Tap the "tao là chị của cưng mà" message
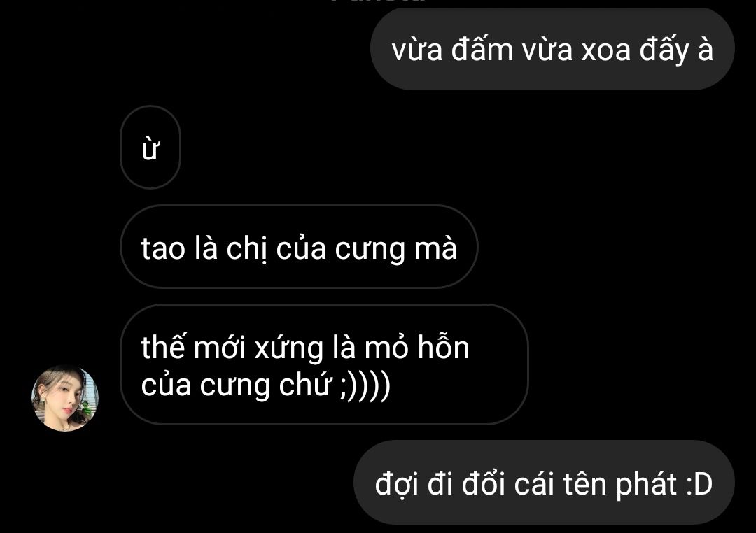The width and height of the screenshot is (756, 533). (299, 247)
